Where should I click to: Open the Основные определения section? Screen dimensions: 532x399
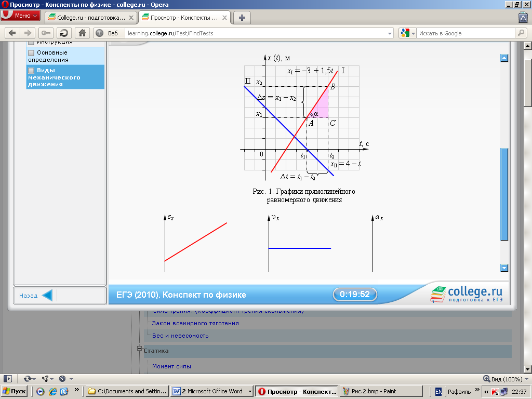[x=65, y=56]
